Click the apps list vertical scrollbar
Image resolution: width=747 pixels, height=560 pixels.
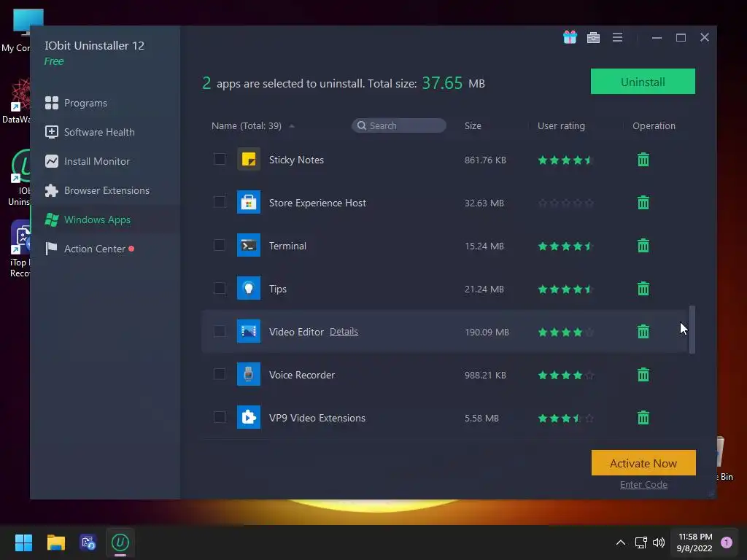[x=692, y=330]
